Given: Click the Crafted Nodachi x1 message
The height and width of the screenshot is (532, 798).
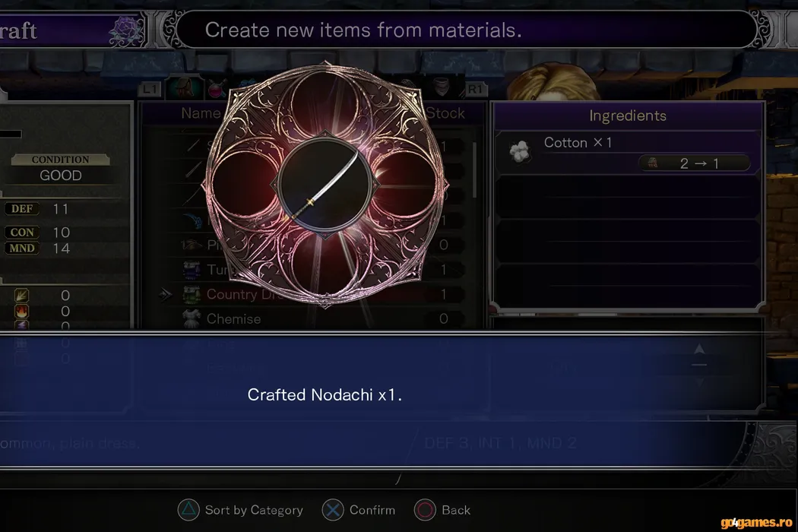Looking at the screenshot, I should (x=325, y=394).
